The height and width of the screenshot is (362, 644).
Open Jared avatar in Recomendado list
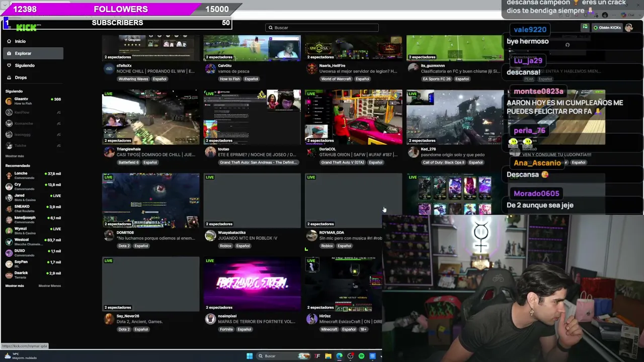point(9,198)
